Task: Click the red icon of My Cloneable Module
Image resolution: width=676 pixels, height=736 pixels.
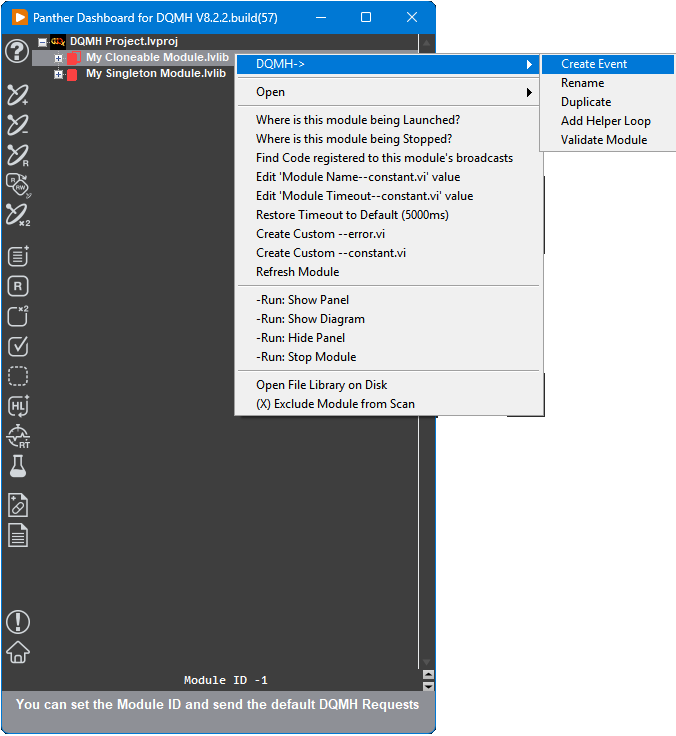Action: tap(73, 58)
